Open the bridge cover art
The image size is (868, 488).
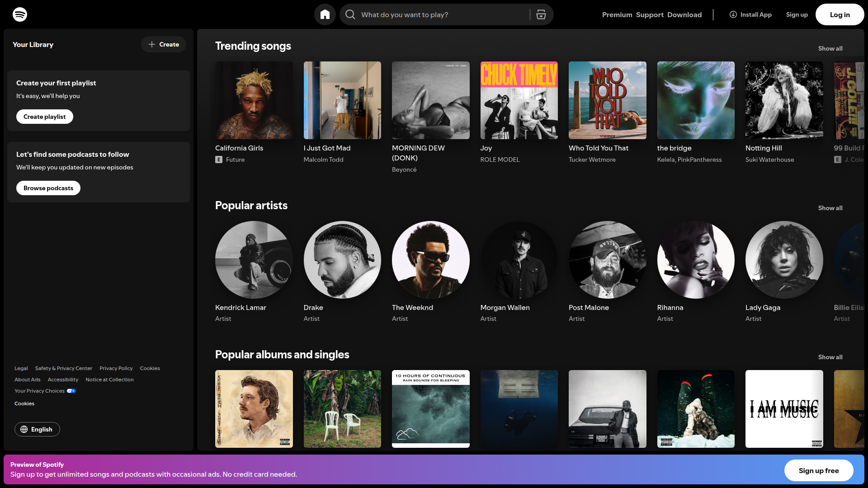(696, 100)
